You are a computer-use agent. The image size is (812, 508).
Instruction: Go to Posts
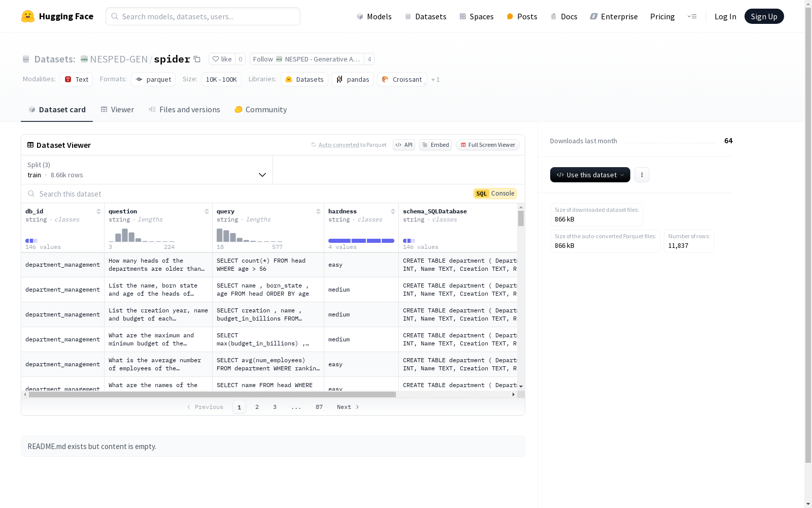pos(522,16)
